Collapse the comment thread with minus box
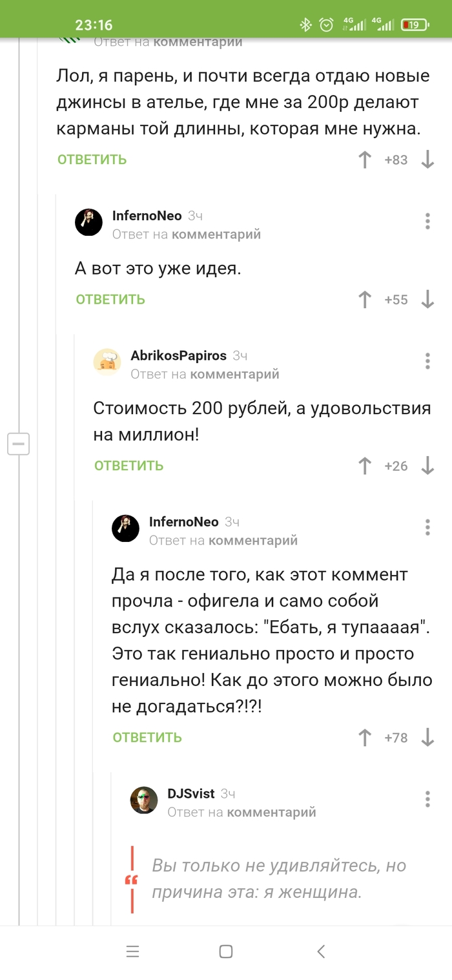 [x=19, y=444]
